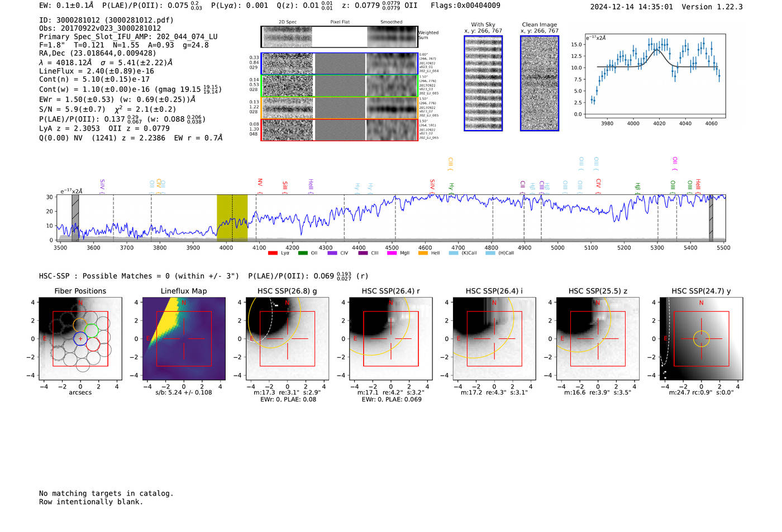Viewport: 782px width, 532px height.
Task: Open the Lineflux Map panel
Action: (184, 339)
